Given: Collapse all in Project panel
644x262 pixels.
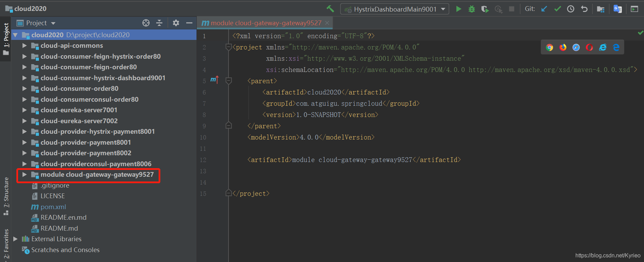Looking at the screenshot, I should click(159, 23).
